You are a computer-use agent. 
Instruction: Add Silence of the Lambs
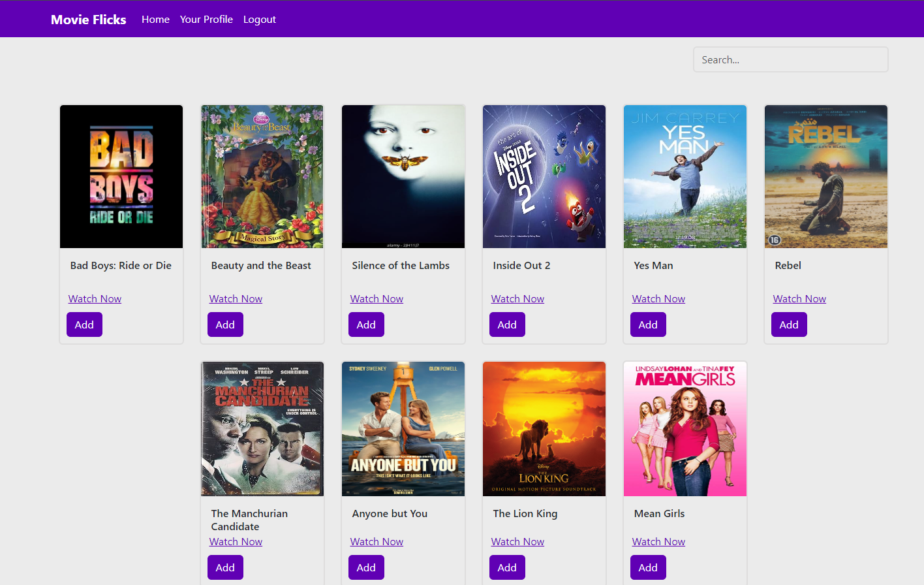click(366, 324)
